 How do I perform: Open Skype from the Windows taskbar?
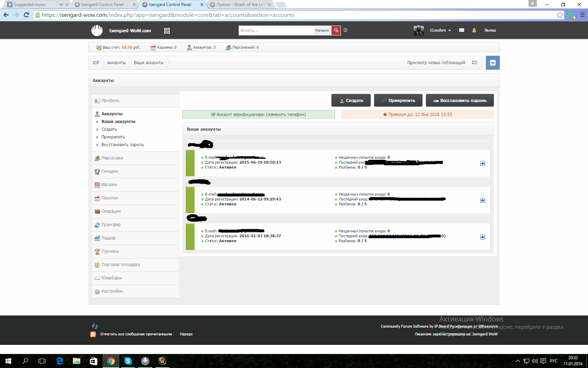tap(128, 361)
